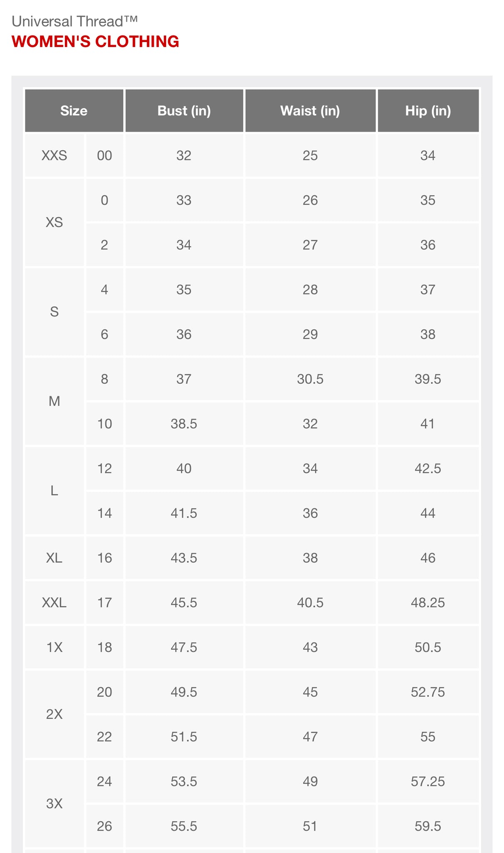Click the 3X size group cell
The height and width of the screenshot is (853, 504).
pos(54,803)
